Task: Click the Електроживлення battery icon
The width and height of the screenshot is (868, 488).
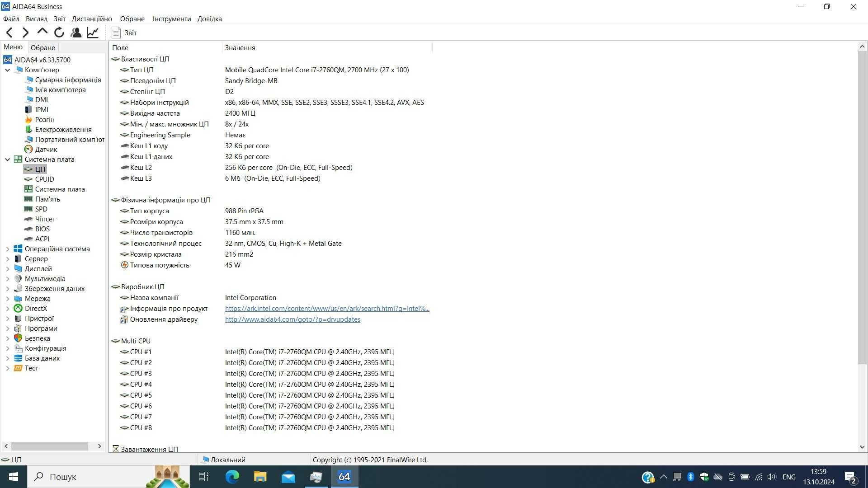Action: tap(28, 130)
